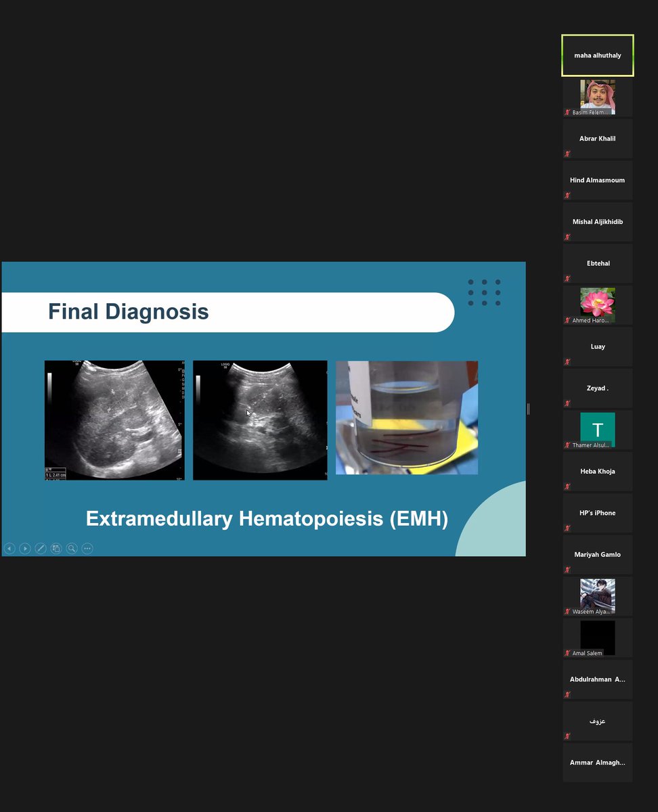The image size is (658, 812).
Task: Click Abdulrahman A... participant tile
Action: tap(598, 679)
